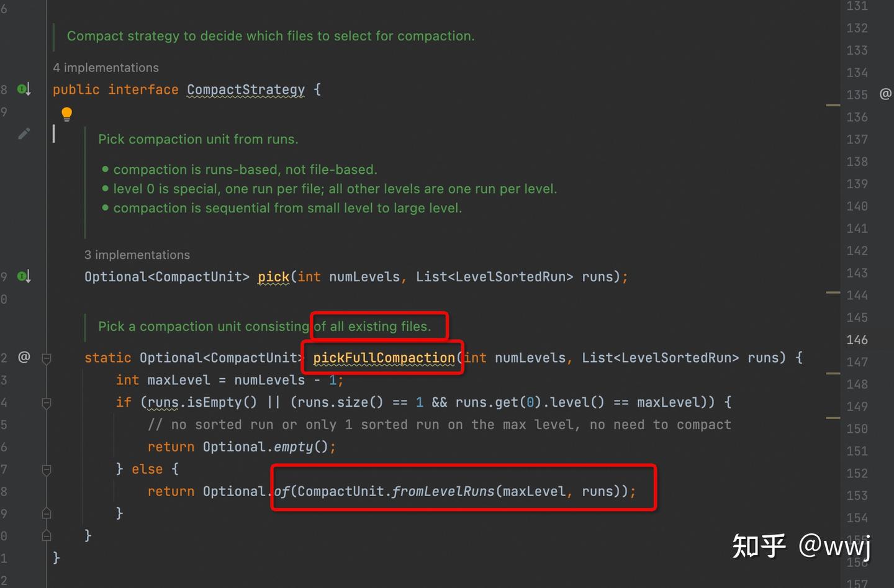Viewport: 894px width, 588px height.
Task: Click the warning stripe next to line 144
Action: (833, 292)
